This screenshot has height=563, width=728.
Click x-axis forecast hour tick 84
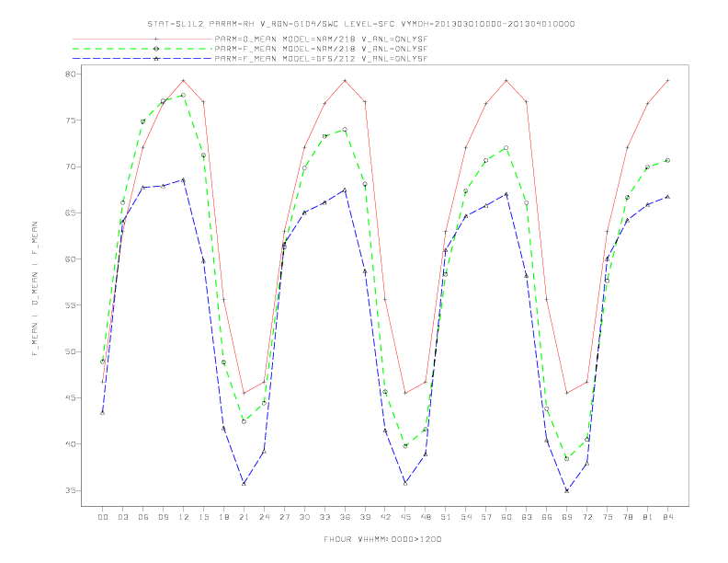pos(667,517)
